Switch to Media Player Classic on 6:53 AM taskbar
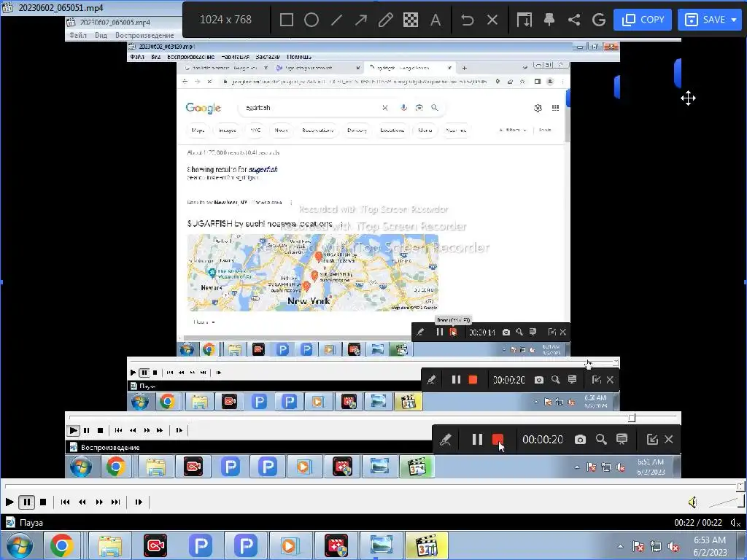 [426, 545]
